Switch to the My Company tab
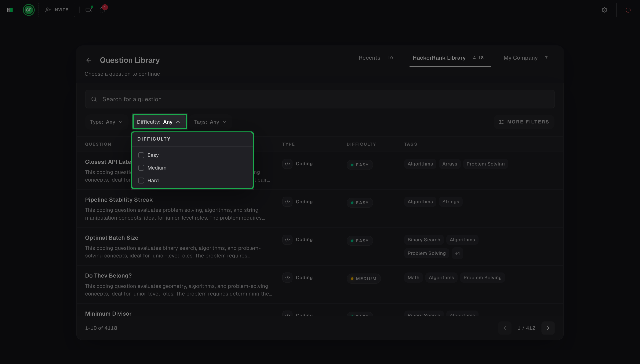The height and width of the screenshot is (364, 640). point(525,58)
